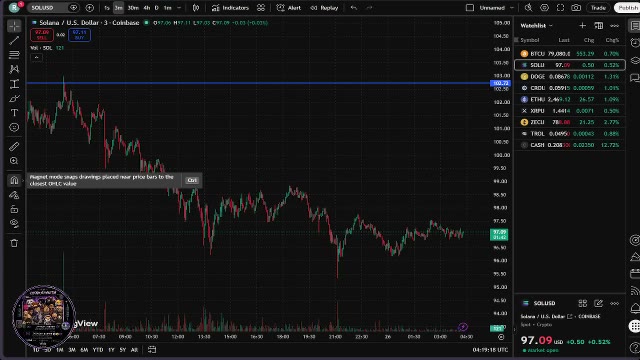640x360 pixels.
Task: Select the Text annotation tool
Action: click(x=14, y=113)
